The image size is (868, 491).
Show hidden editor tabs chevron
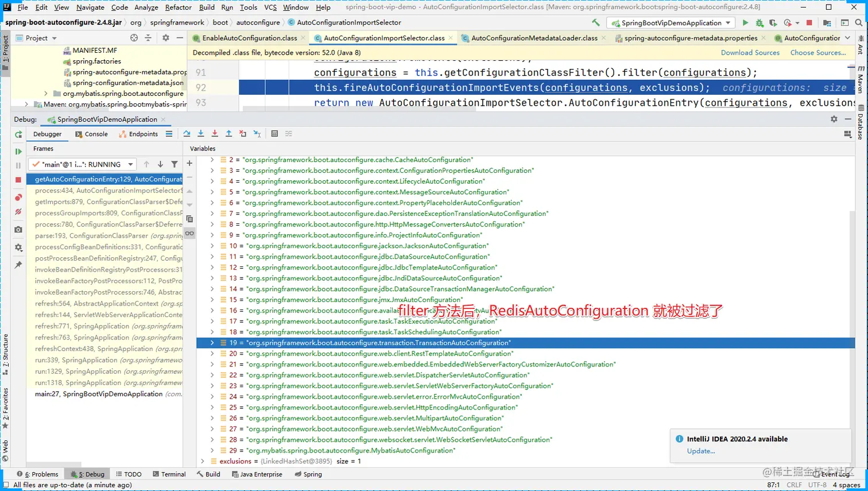pyautogui.click(x=848, y=38)
